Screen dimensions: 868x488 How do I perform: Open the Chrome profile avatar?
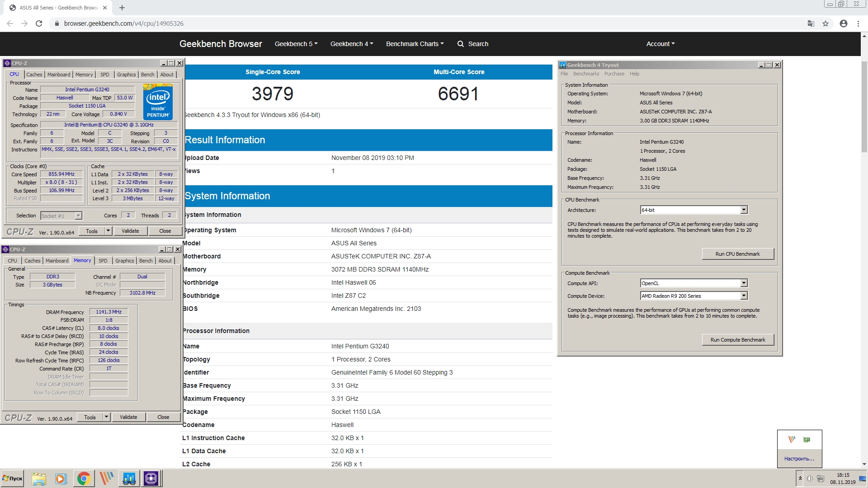click(x=844, y=23)
